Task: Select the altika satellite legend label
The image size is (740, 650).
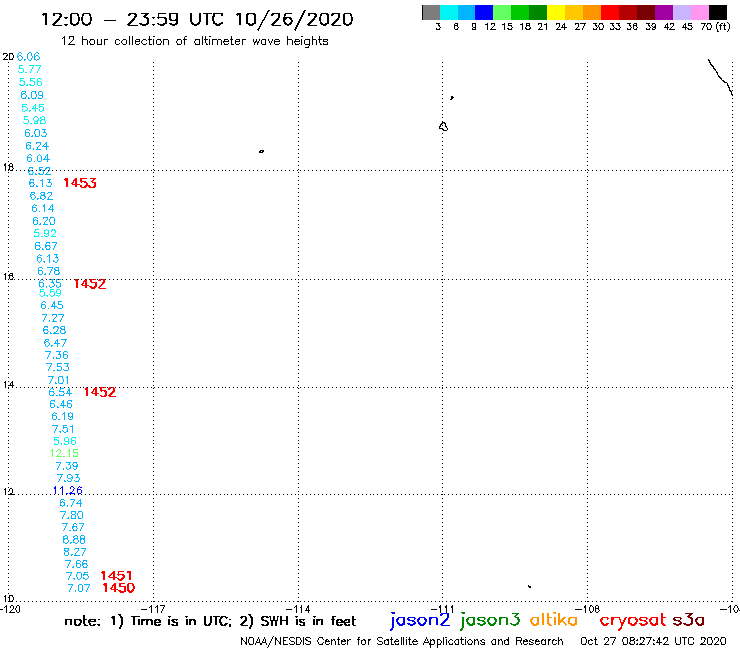Action: coord(554,620)
